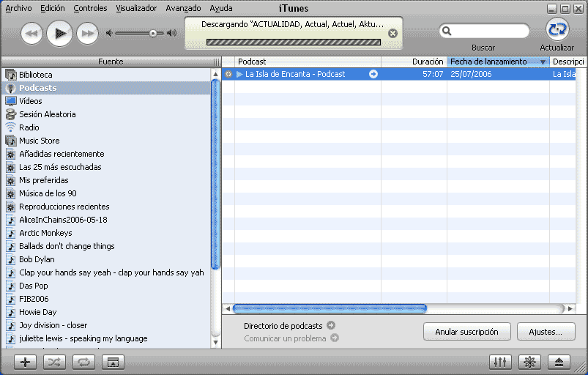Click the download progress bar
This screenshot has width=588, height=375.
[x=294, y=42]
